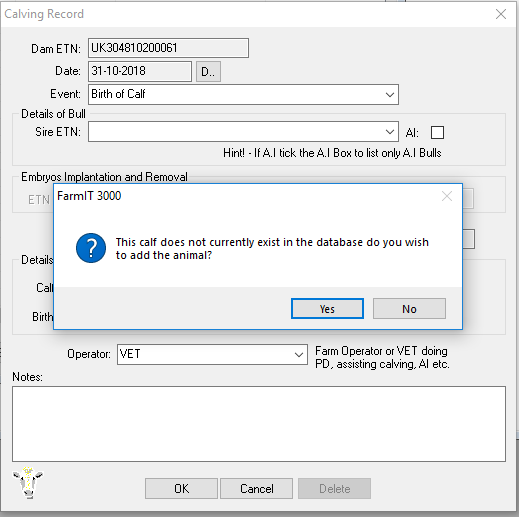
Task: Click inside the Notes text area
Action: coord(259,424)
